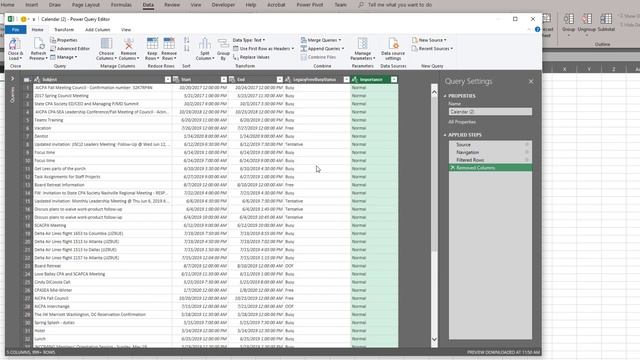Image resolution: width=640 pixels, height=360 pixels.
Task: Close the Query Settings pane
Action: point(531,82)
